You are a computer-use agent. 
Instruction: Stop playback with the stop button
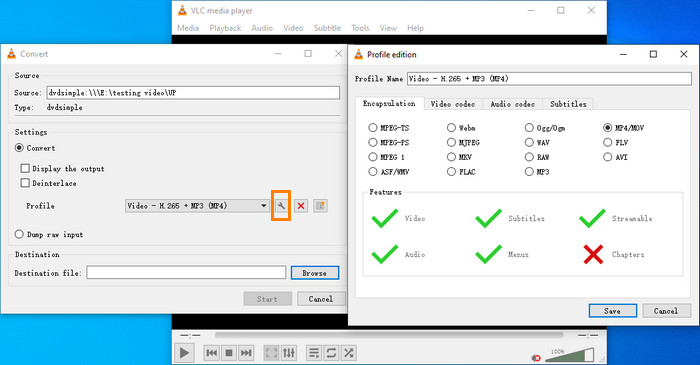point(229,353)
